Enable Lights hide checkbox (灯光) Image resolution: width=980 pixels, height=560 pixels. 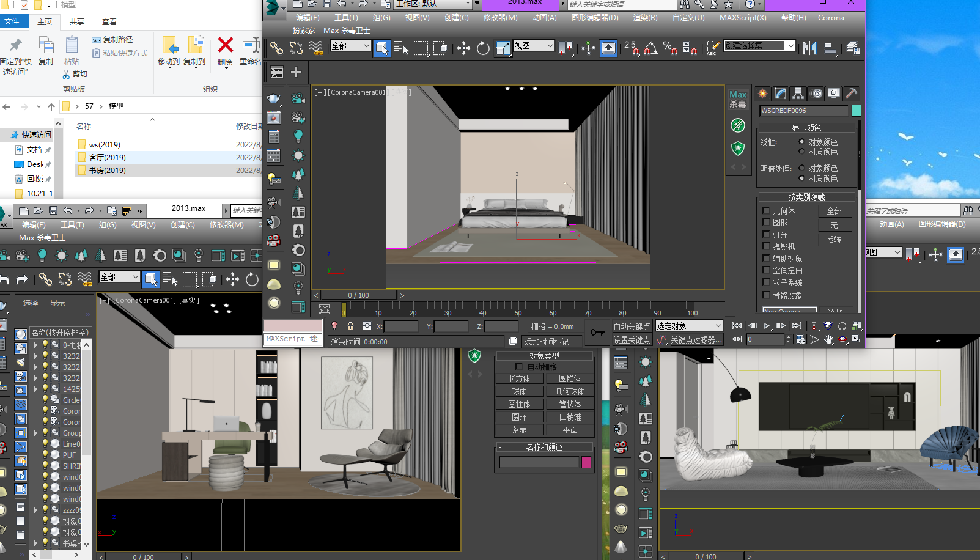point(766,235)
